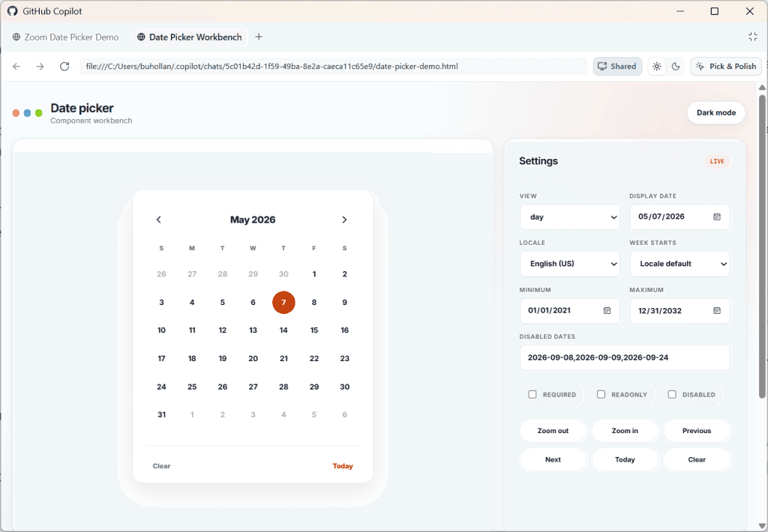Screen dimensions: 768x532
Task: Click the Minimum date field 01/01/2021
Action: pyautogui.click(x=570, y=311)
